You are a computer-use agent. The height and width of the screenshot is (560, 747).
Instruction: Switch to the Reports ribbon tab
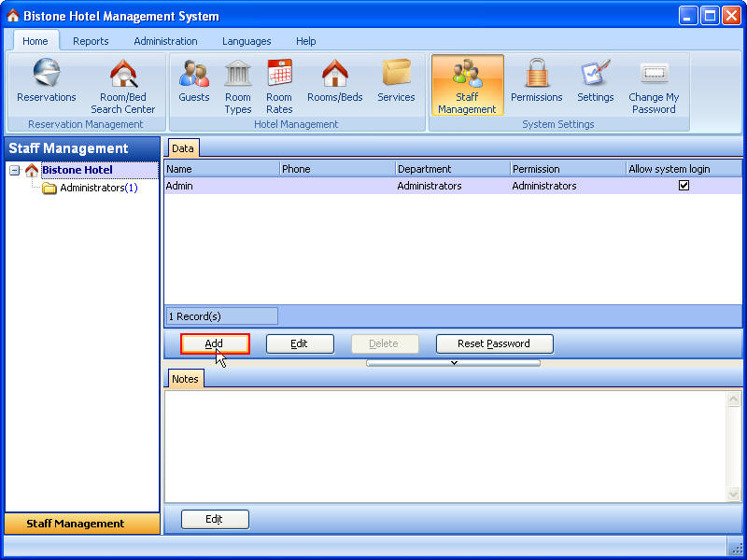91,41
